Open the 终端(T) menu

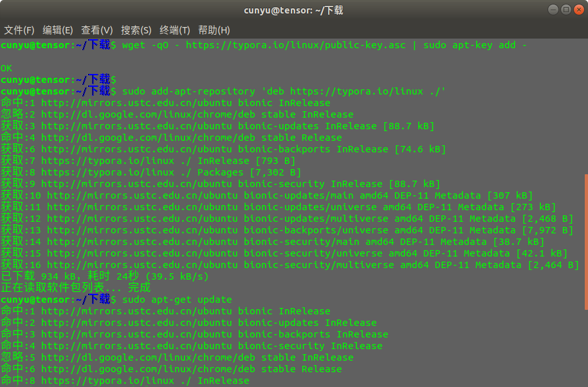tap(175, 30)
